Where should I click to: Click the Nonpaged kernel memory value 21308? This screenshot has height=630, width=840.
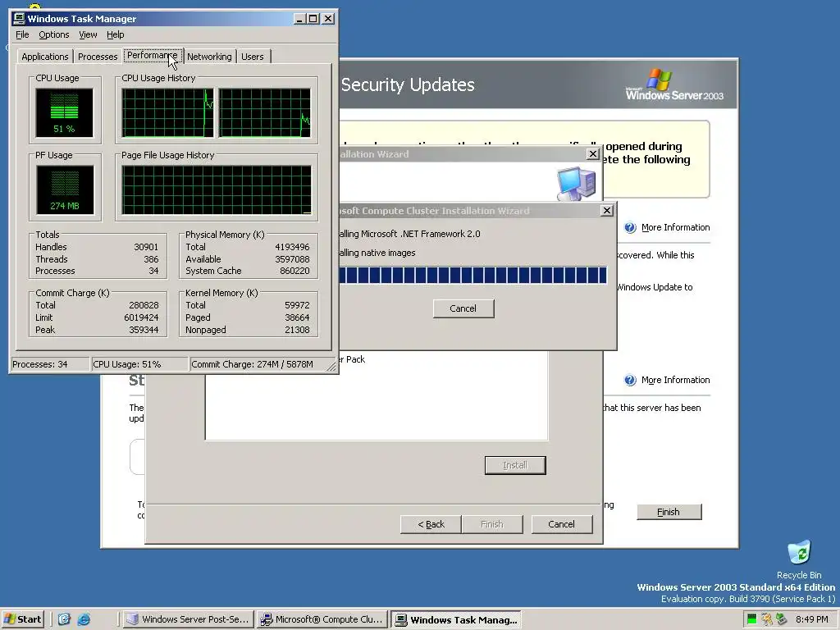[x=297, y=330]
